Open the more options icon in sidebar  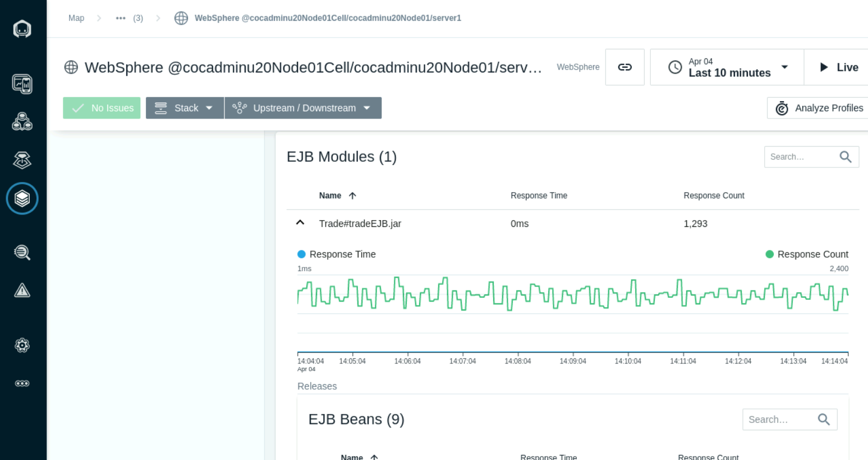point(22,384)
